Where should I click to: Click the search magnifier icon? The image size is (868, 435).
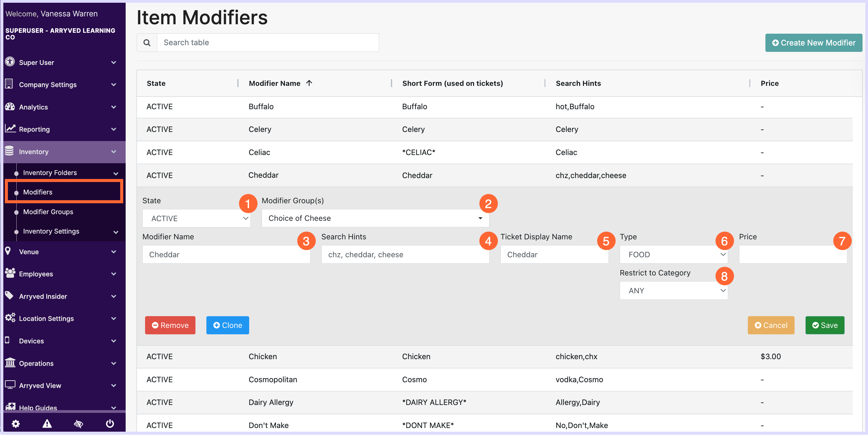point(147,43)
